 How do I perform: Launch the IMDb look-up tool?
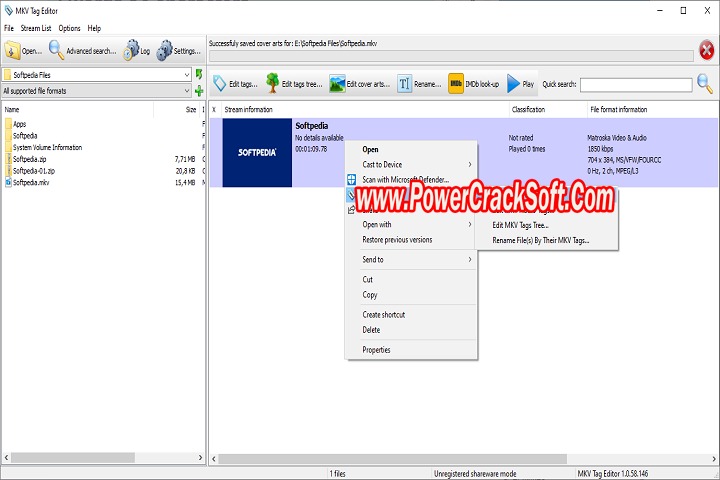pyautogui.click(x=456, y=84)
